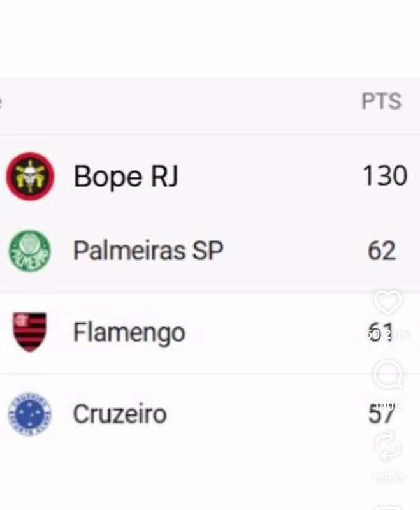Image resolution: width=420 pixels, height=510 pixels.
Task: Click the Palmeiras SP team name
Action: (148, 250)
